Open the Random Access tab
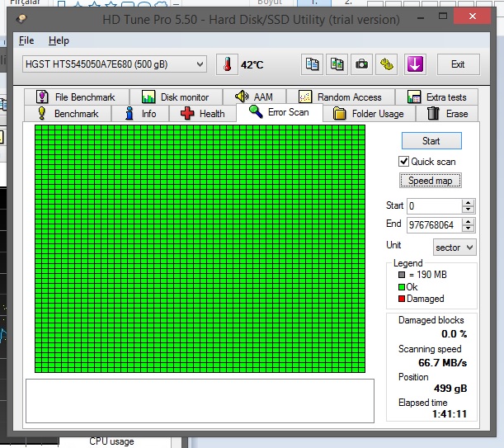504x448 pixels. (341, 97)
